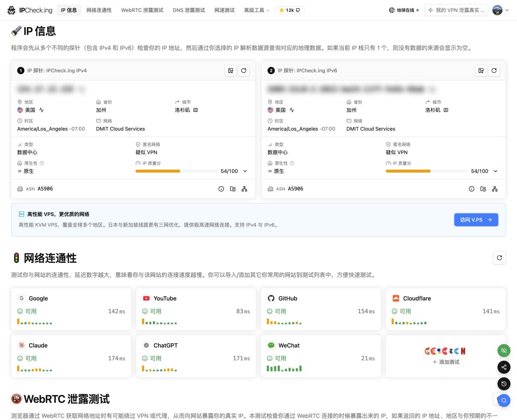Image resolution: width=517 pixels, height=420 pixels.
Task: Select the WeChat connectivity card
Action: tap(321, 356)
